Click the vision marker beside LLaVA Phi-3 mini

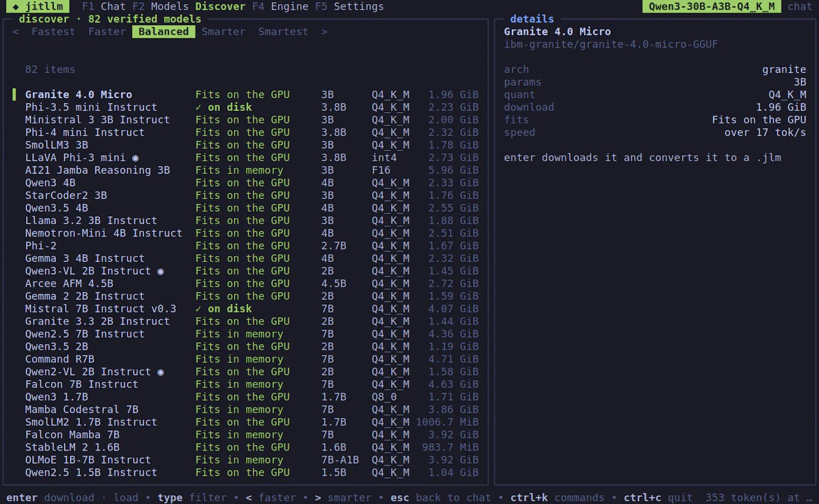click(x=135, y=158)
